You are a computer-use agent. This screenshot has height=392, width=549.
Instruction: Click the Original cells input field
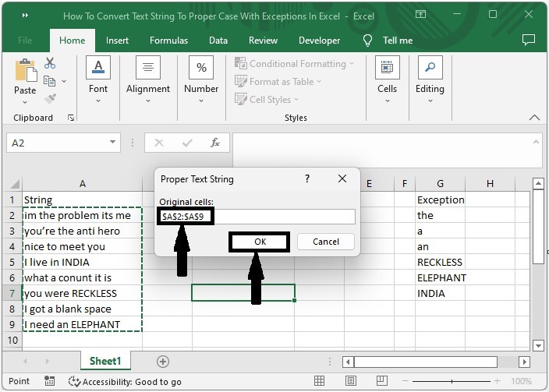click(x=257, y=217)
